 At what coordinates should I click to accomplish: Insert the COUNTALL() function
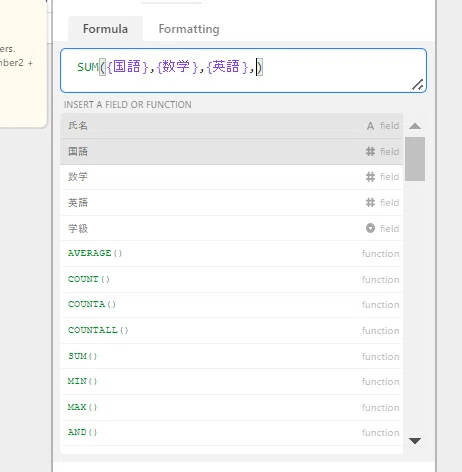coord(231,330)
